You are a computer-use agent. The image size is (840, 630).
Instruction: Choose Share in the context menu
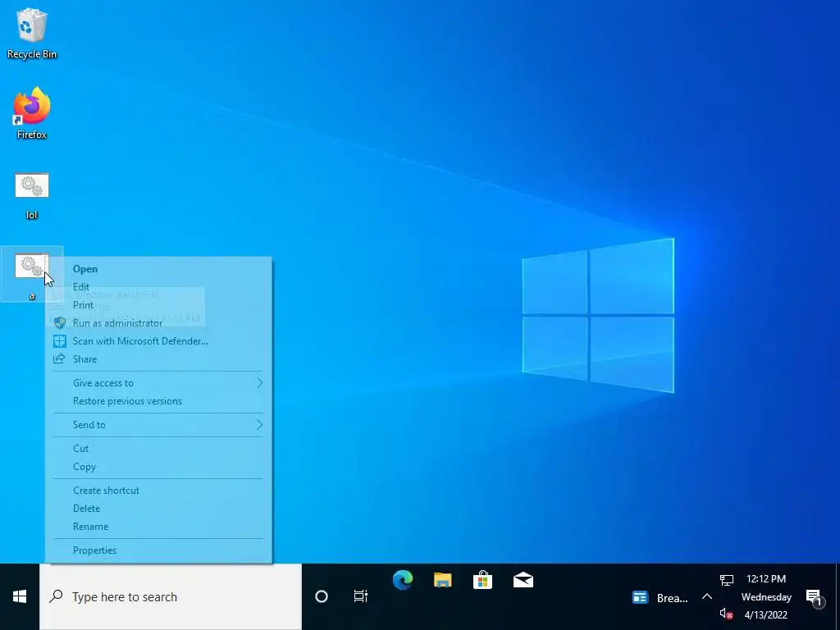pos(158,359)
